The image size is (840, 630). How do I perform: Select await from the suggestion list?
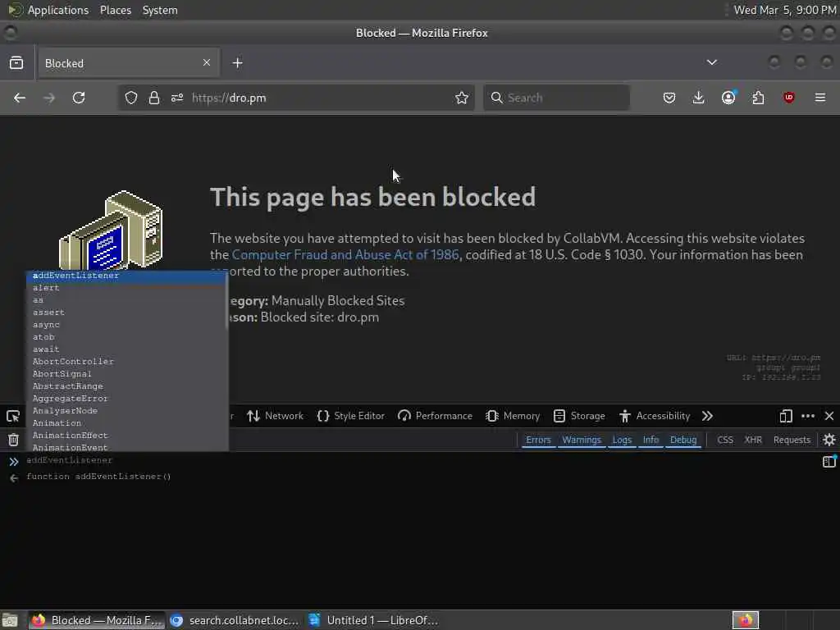point(127,349)
